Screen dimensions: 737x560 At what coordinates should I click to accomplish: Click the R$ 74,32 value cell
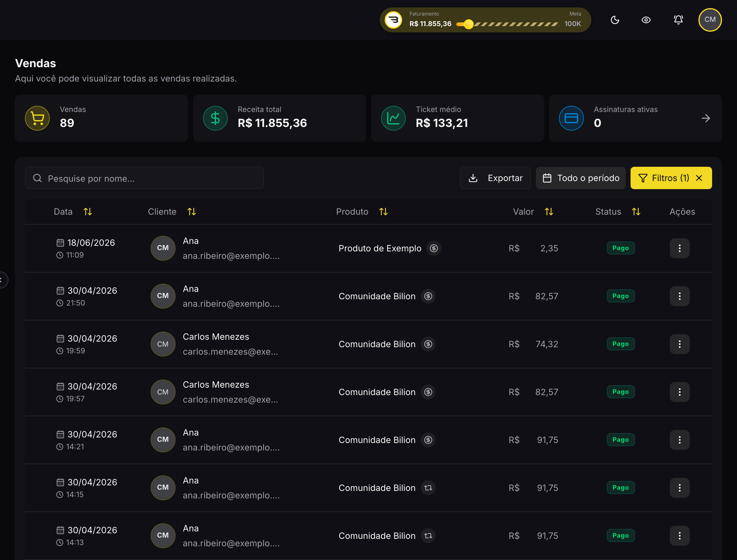coord(533,344)
